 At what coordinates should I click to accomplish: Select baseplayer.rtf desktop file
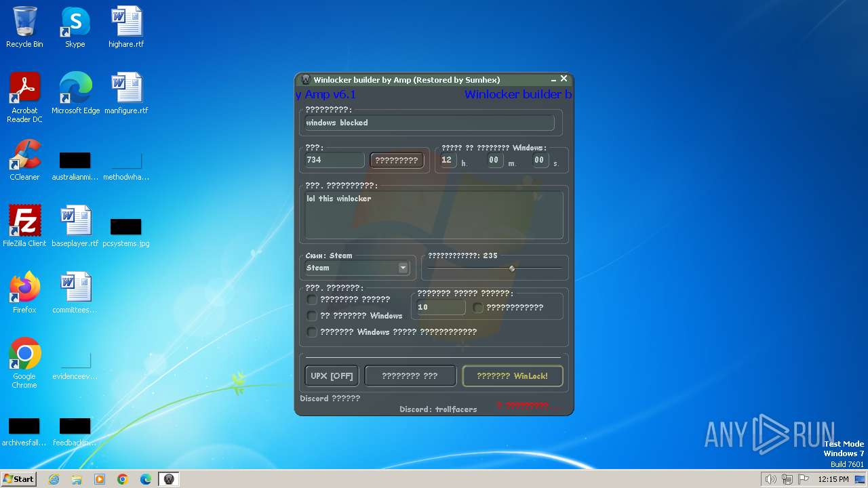(75, 226)
